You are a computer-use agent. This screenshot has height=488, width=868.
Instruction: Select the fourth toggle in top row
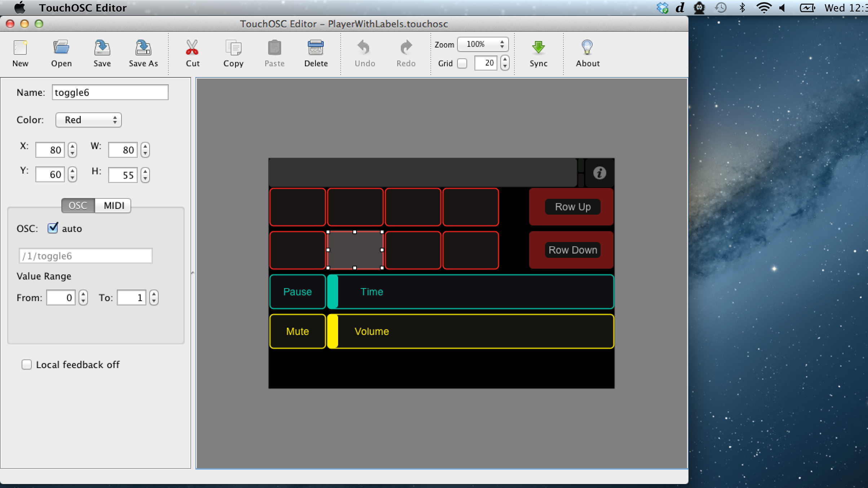click(x=471, y=207)
